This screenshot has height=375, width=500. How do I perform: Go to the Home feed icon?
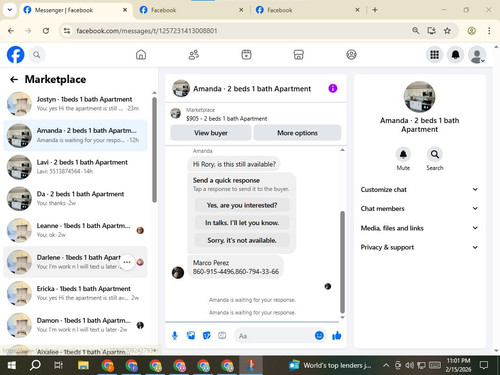[x=141, y=55]
